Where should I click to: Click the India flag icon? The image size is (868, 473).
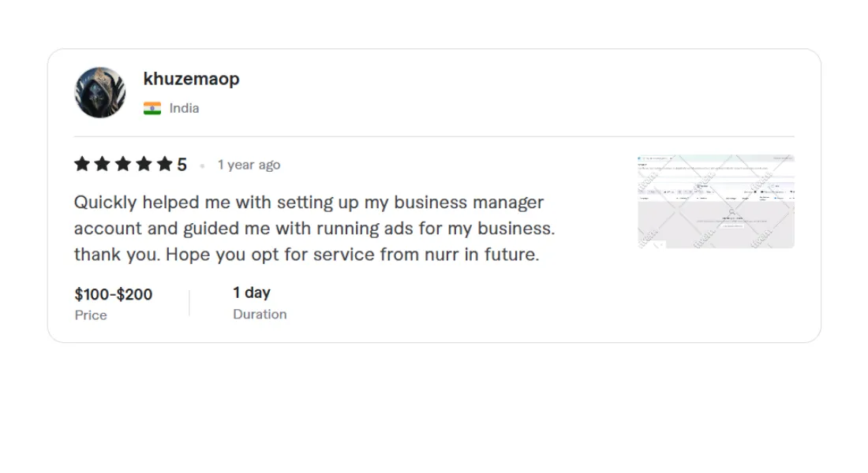tap(152, 109)
